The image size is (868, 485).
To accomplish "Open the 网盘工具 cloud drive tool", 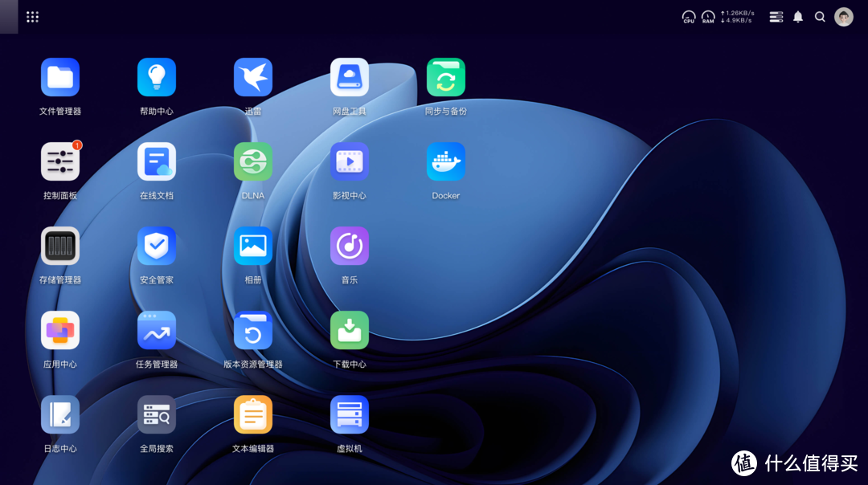I will pyautogui.click(x=350, y=77).
